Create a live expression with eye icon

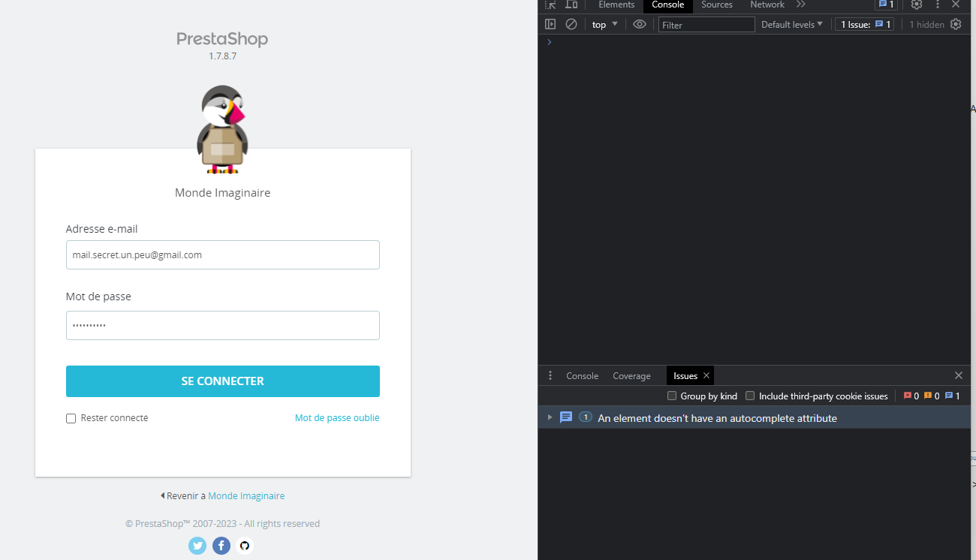tap(640, 24)
